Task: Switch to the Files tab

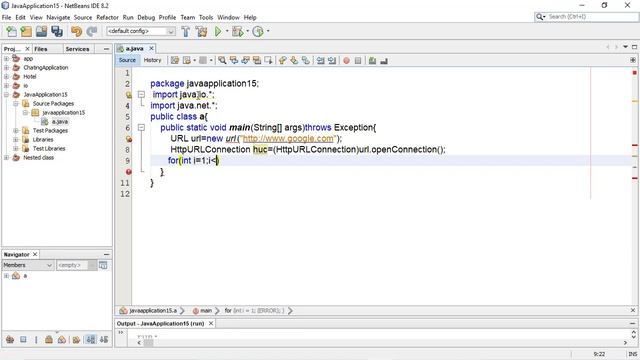Action: click(x=41, y=49)
